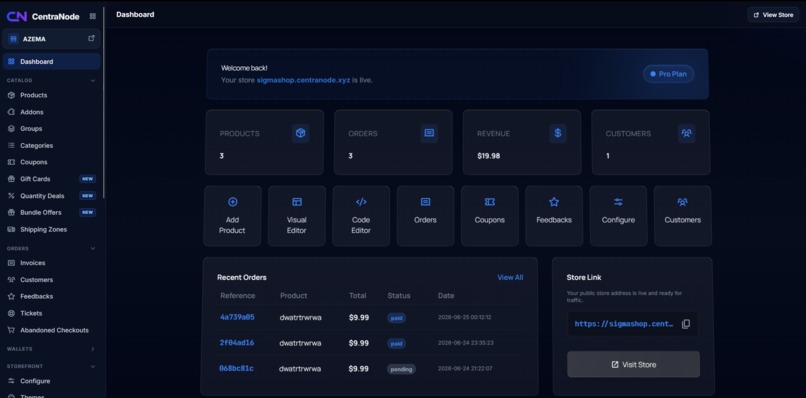806x398 pixels.
Task: Click the pending status badge
Action: click(401, 369)
